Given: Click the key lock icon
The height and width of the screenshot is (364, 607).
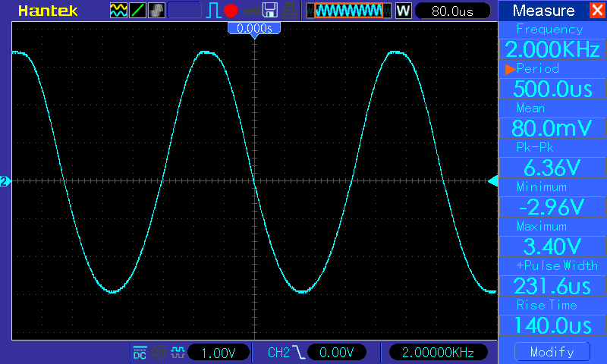Looking at the screenshot, I should point(252,11).
